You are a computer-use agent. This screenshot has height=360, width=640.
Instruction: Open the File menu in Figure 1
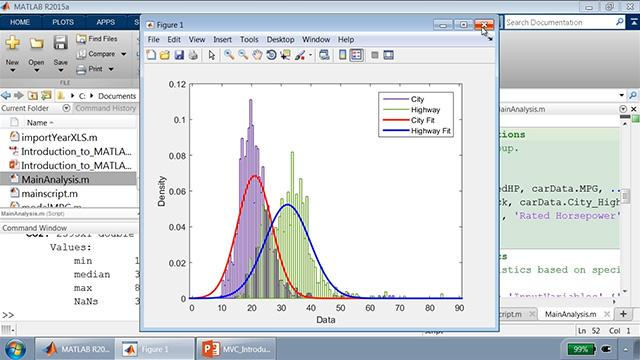153,40
